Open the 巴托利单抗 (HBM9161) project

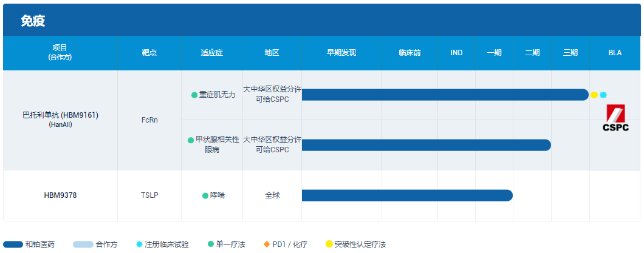pyautogui.click(x=60, y=115)
